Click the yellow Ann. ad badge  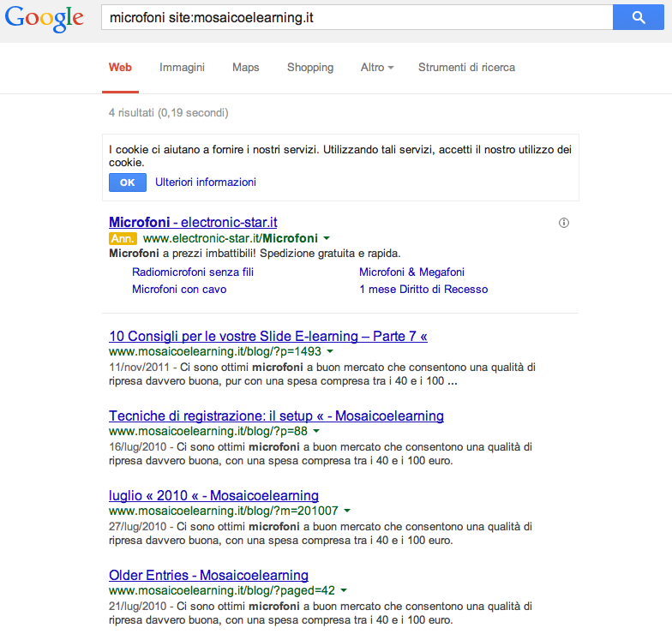click(x=123, y=238)
